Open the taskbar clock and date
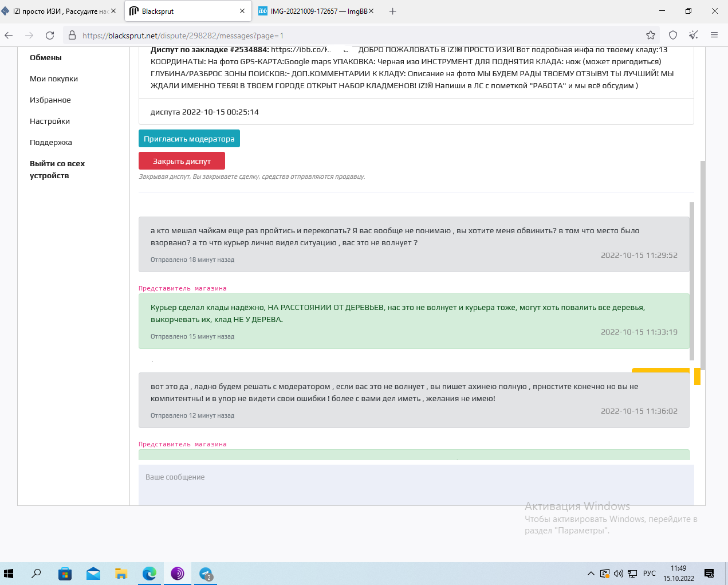728x585 pixels. click(x=679, y=574)
